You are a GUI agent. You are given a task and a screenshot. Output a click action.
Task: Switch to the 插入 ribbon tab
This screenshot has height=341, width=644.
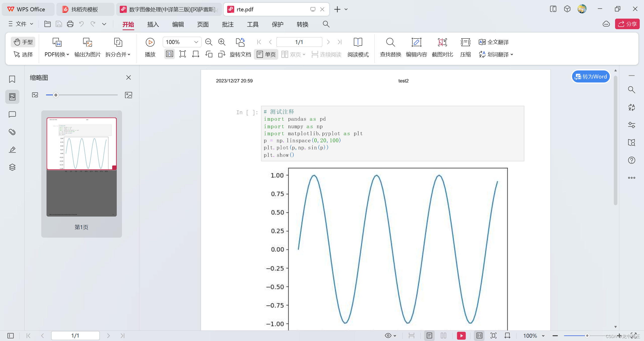click(153, 24)
